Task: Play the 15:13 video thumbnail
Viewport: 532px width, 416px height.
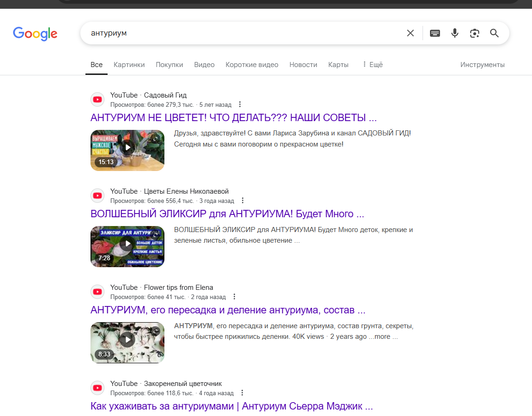Action: tap(127, 150)
